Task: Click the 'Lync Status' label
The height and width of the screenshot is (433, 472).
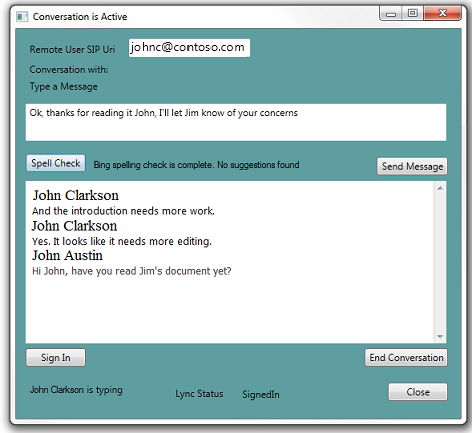Action: pyautogui.click(x=199, y=394)
